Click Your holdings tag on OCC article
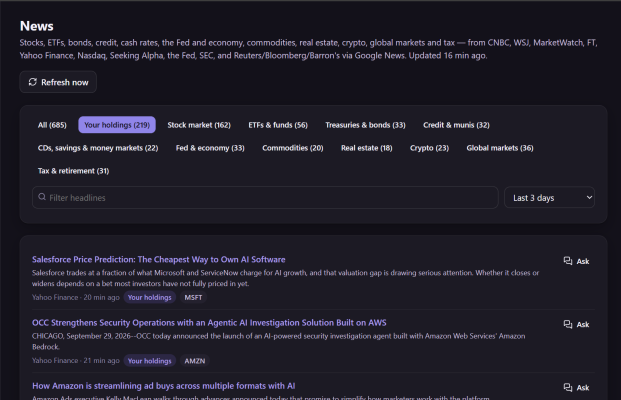 point(149,361)
